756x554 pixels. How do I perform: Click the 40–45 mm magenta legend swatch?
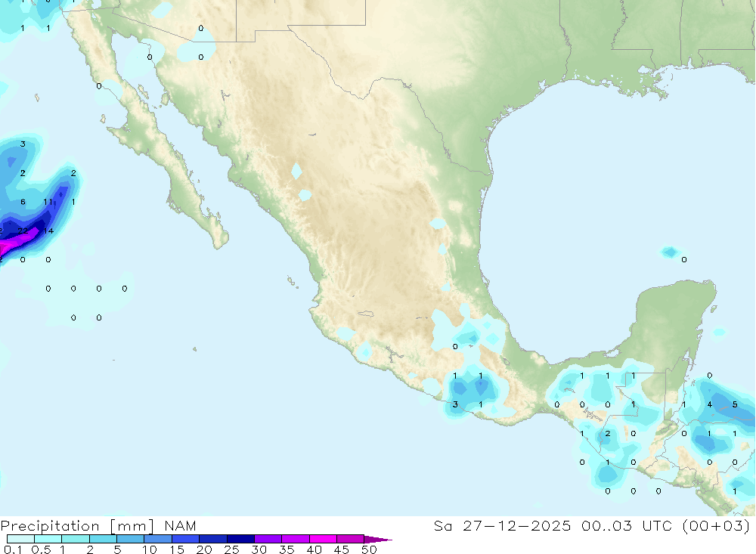(323, 539)
